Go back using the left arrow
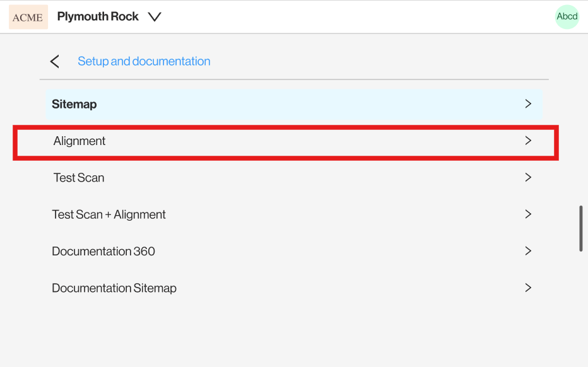This screenshot has width=588, height=367. tap(55, 61)
